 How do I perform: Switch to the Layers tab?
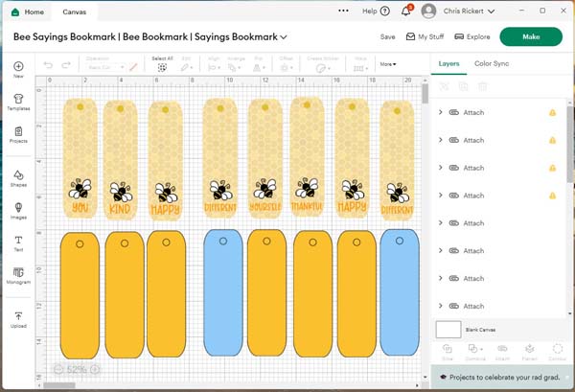point(448,64)
